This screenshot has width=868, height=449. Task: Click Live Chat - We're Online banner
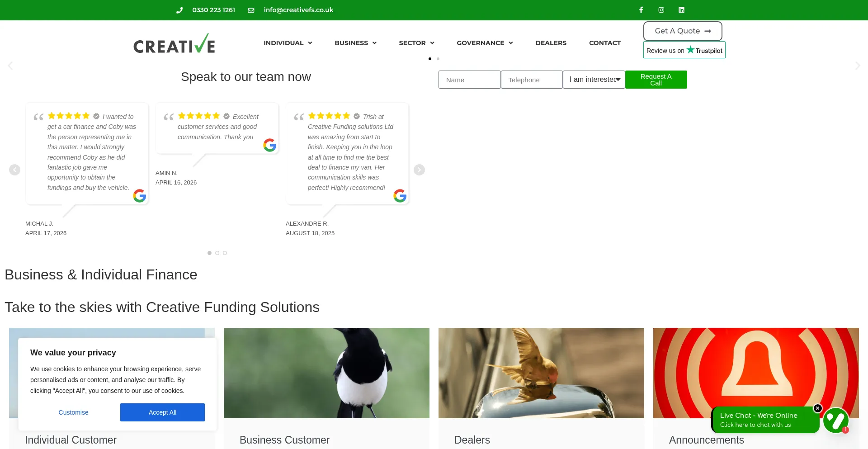(765, 420)
